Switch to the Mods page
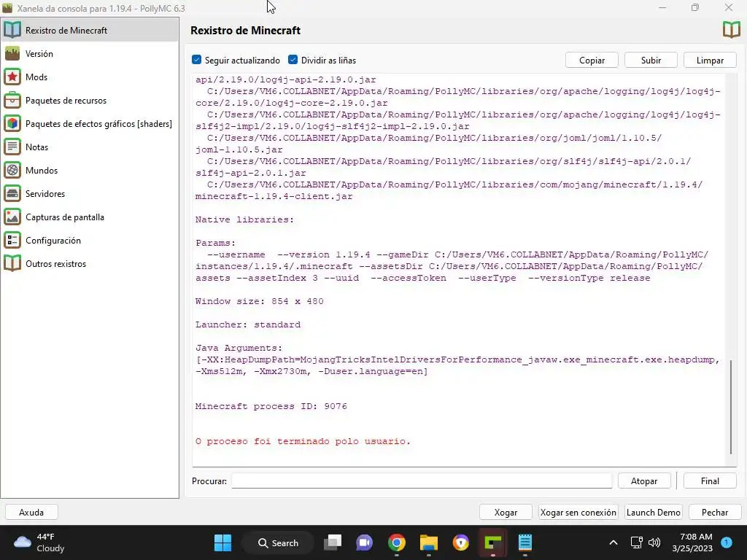This screenshot has width=747, height=560. pyautogui.click(x=90, y=77)
